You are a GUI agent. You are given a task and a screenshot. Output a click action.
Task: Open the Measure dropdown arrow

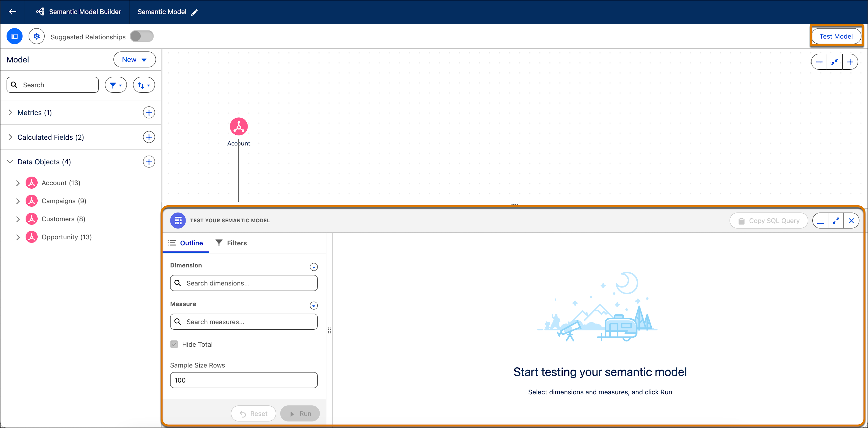pyautogui.click(x=314, y=306)
